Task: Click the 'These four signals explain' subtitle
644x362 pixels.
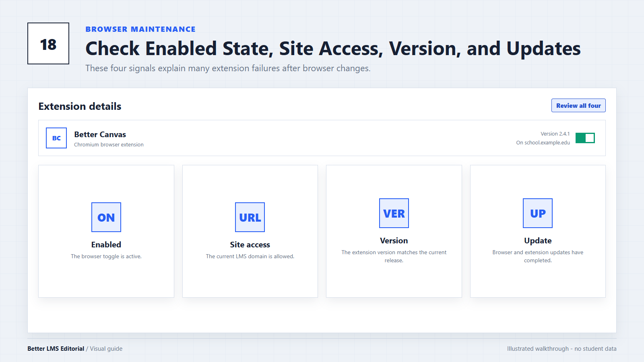Action: [x=228, y=68]
